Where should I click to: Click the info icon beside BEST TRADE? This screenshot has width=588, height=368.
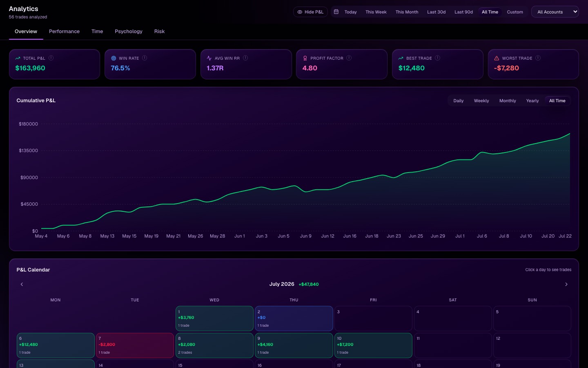[437, 58]
